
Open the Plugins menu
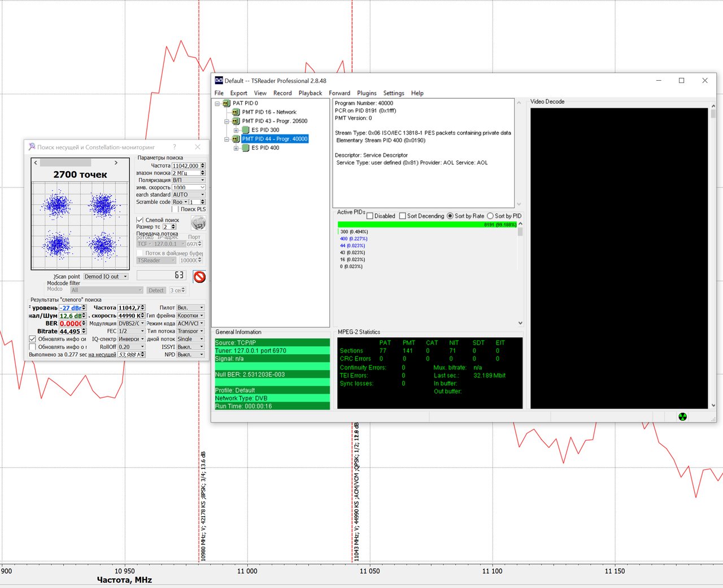(x=367, y=93)
